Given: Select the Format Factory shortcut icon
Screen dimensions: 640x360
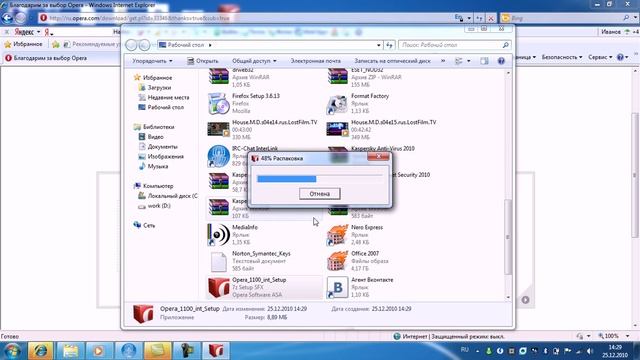Looking at the screenshot, I should tap(337, 104).
